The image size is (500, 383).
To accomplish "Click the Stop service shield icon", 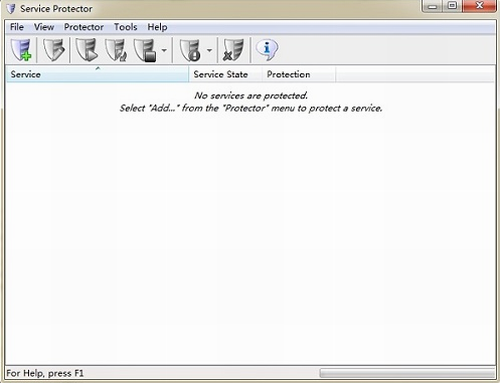I will (145, 50).
